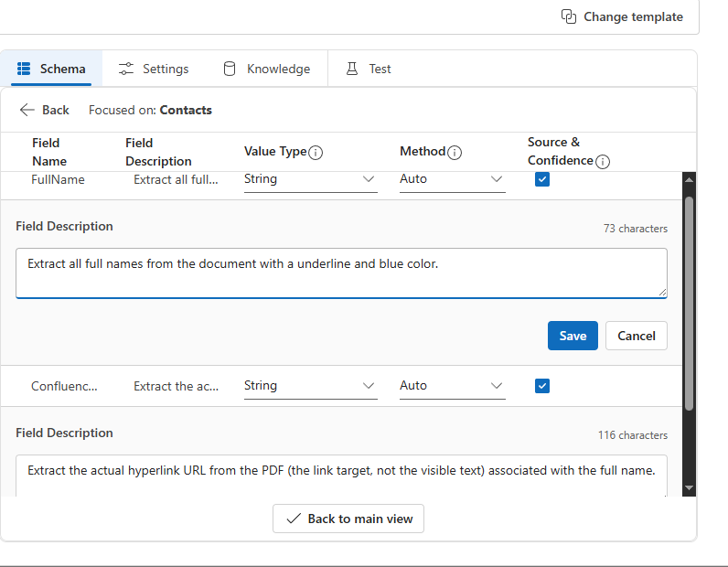Cancel the field description edit
Image resolution: width=728 pixels, height=567 pixels.
pyautogui.click(x=636, y=336)
